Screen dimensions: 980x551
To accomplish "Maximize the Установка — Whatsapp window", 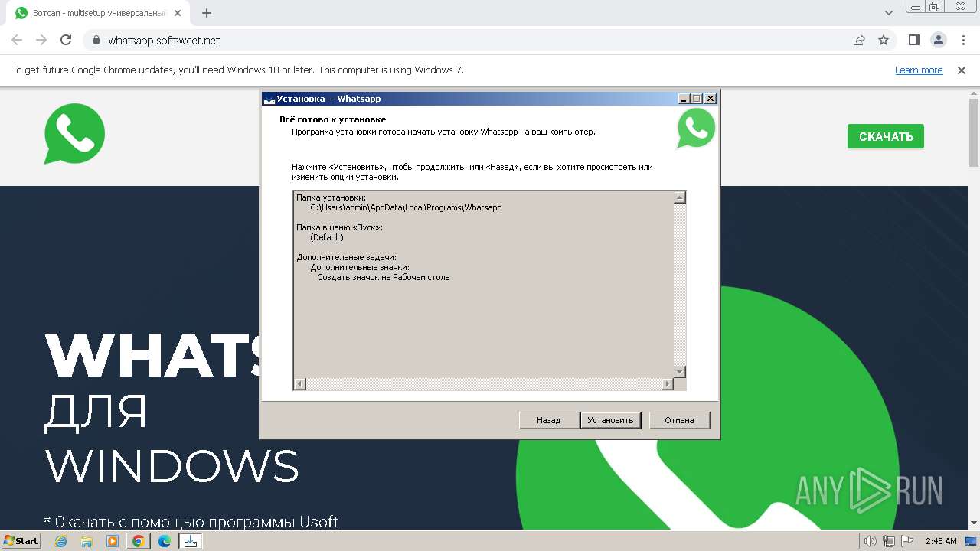I will click(x=696, y=99).
